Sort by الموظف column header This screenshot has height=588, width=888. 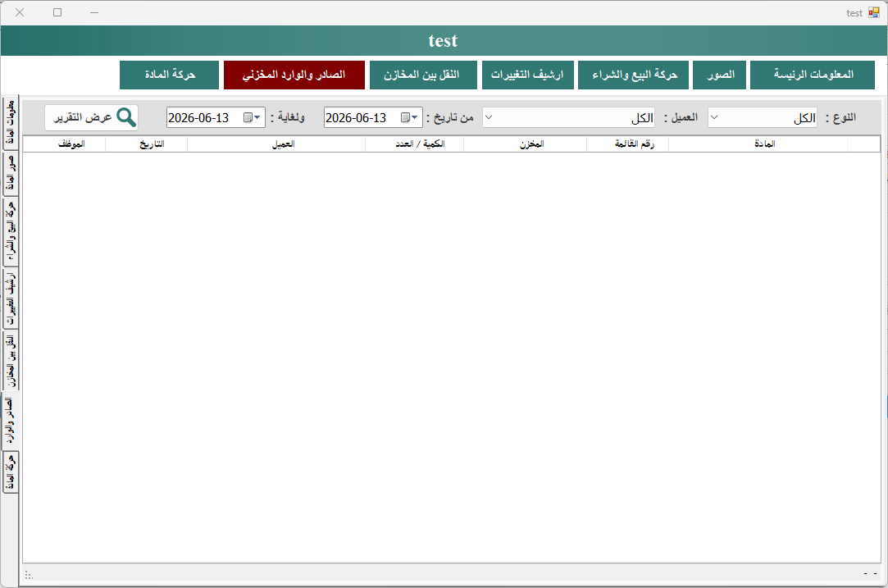click(x=64, y=144)
